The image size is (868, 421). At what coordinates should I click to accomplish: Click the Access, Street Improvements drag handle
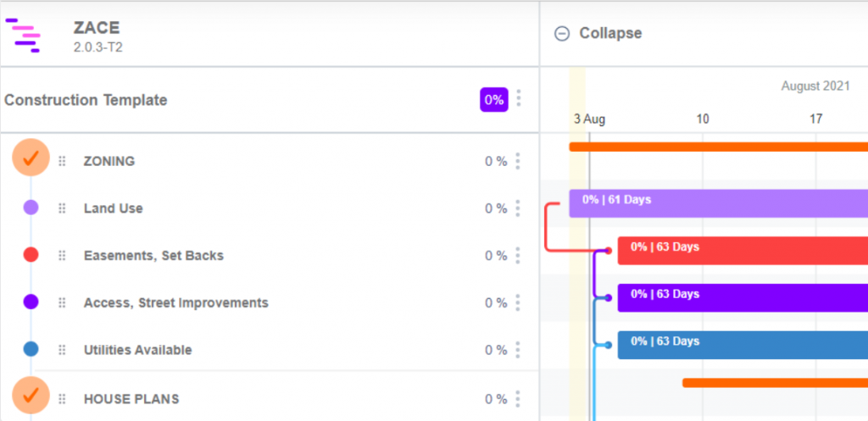click(x=62, y=302)
